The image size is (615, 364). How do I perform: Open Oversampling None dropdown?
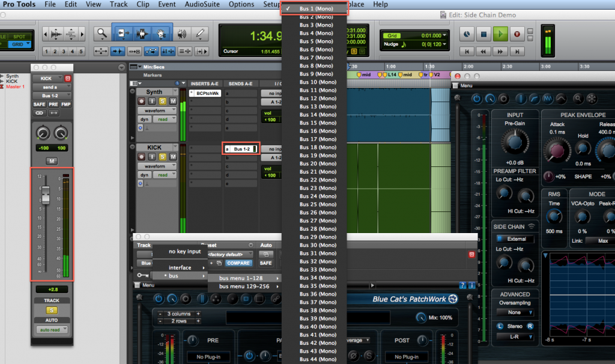tap(515, 312)
